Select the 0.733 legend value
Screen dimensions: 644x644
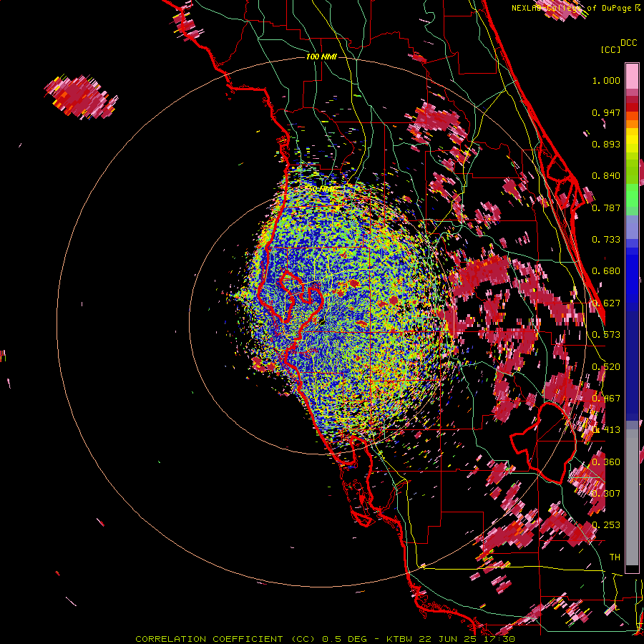point(606,240)
